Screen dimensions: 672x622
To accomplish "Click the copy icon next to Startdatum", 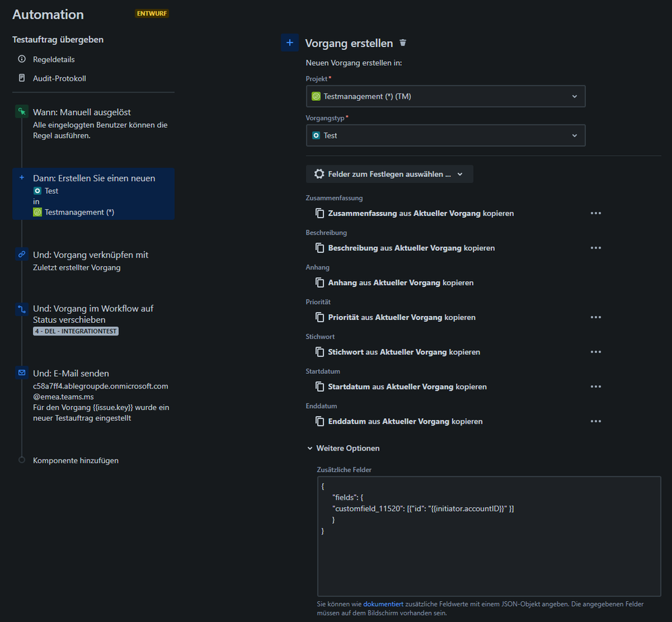I will [321, 387].
